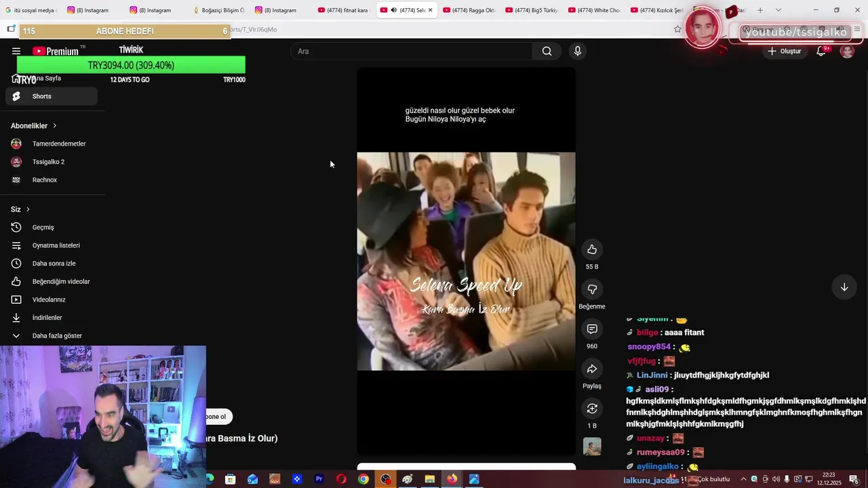Expand the Abonelikler section chevron
This screenshot has height=488, width=868.
54,125
